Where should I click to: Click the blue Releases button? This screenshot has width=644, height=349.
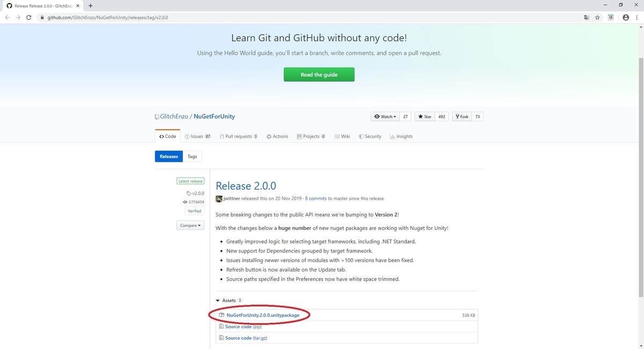[x=169, y=156]
